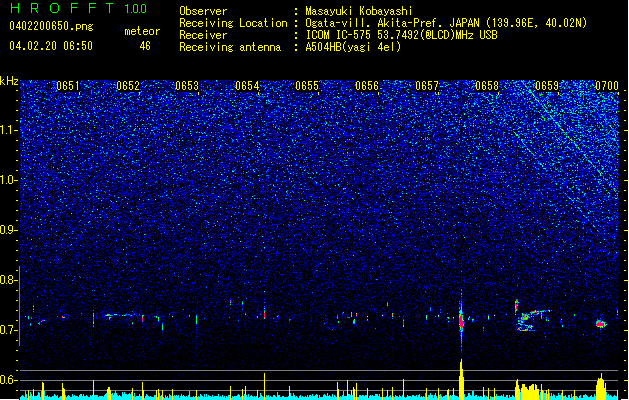The height and width of the screenshot is (400, 629).
Task: Click the 'meteor' count label
Action: pos(142,31)
